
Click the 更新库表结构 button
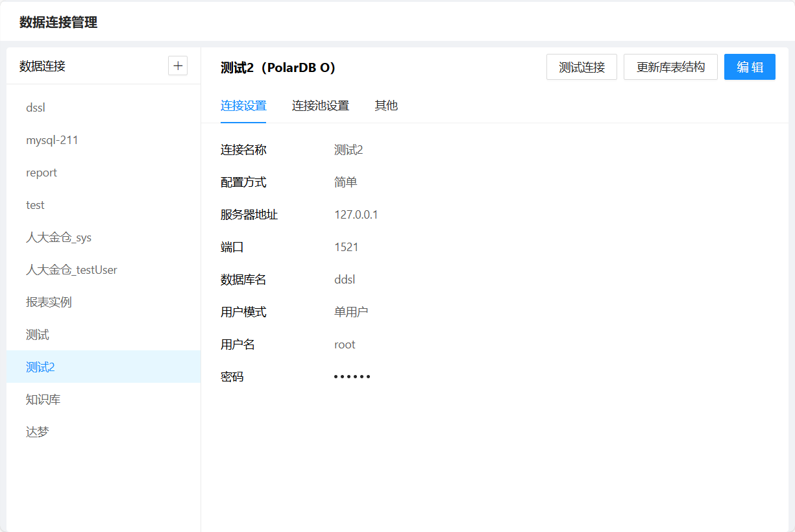(670, 67)
